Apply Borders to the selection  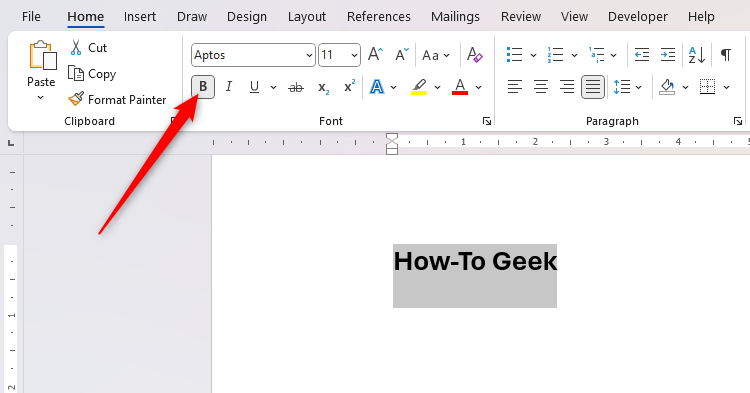tap(707, 87)
